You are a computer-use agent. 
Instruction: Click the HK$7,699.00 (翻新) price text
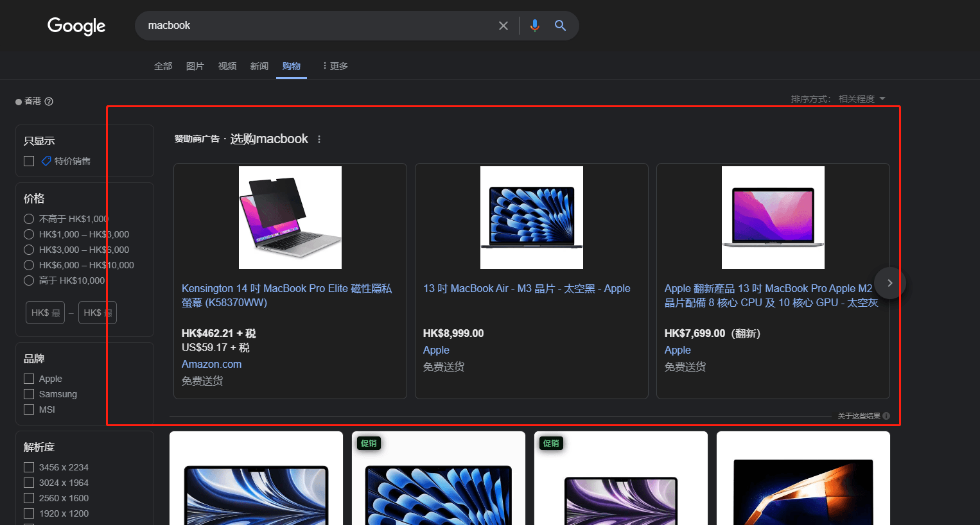712,333
